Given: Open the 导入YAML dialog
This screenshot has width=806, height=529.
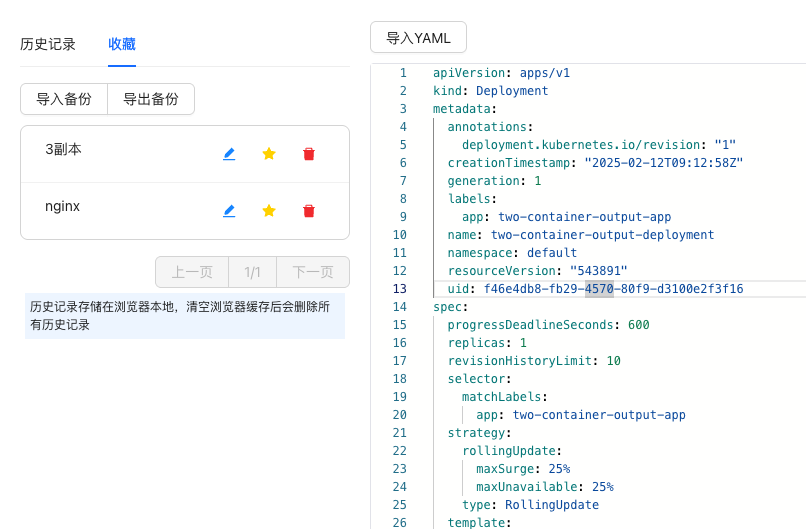Looking at the screenshot, I should point(418,38).
